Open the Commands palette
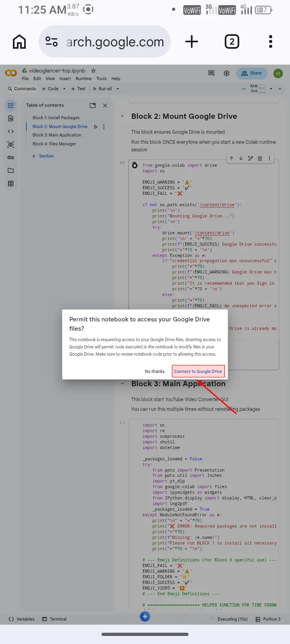Image resolution: width=290 pixels, height=644 pixels. coord(22,89)
